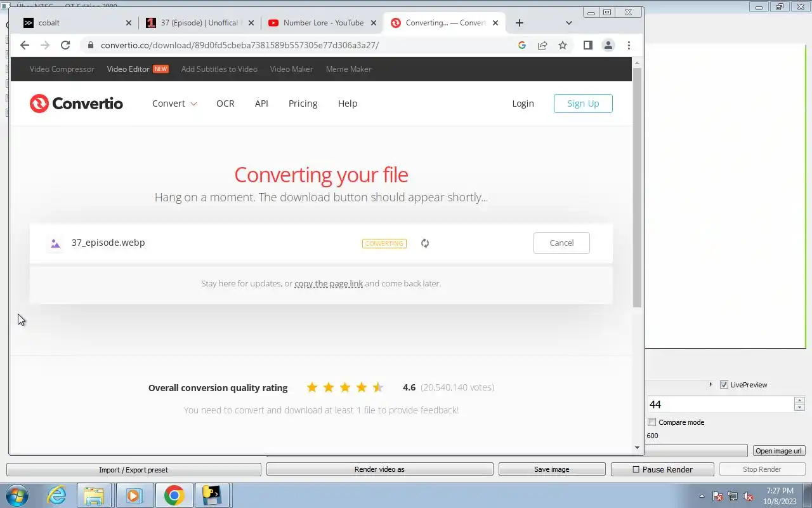Close the Number Lore YouTube tab
The height and width of the screenshot is (508, 812).
(374, 23)
